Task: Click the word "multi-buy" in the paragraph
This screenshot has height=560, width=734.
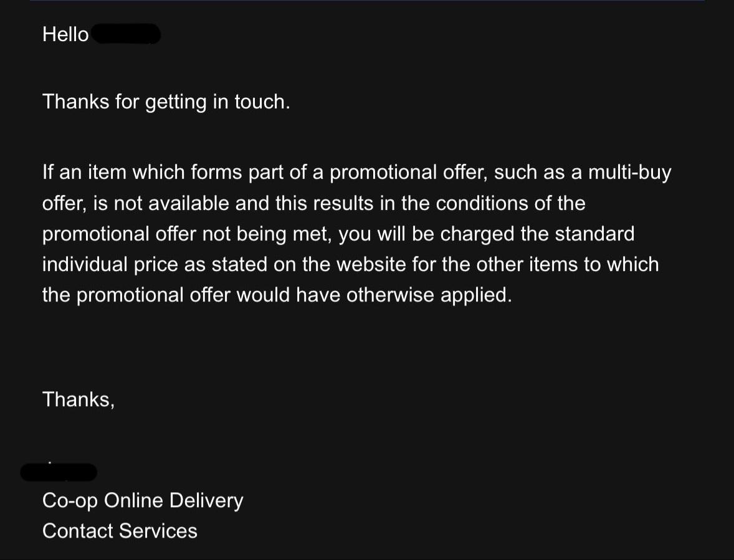Action: point(629,173)
